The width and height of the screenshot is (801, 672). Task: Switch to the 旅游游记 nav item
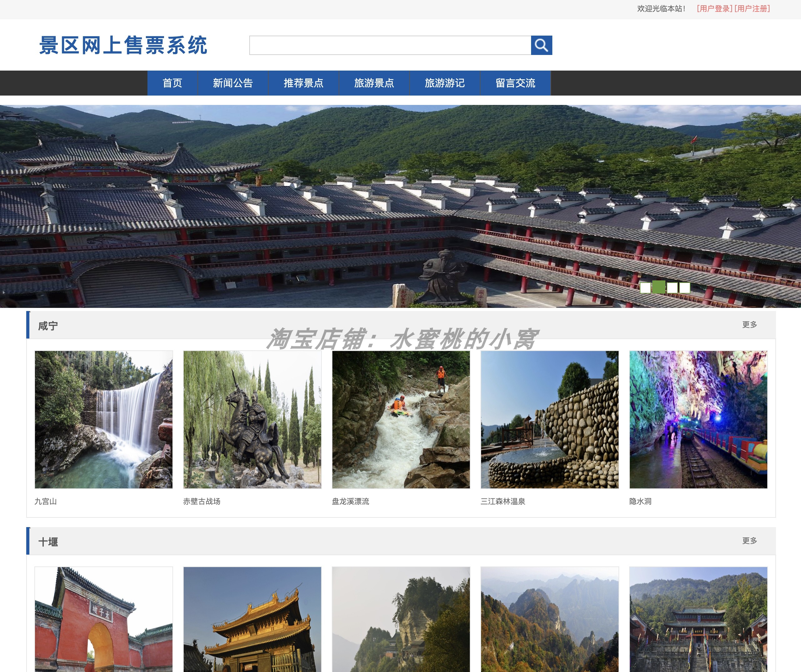coord(445,83)
